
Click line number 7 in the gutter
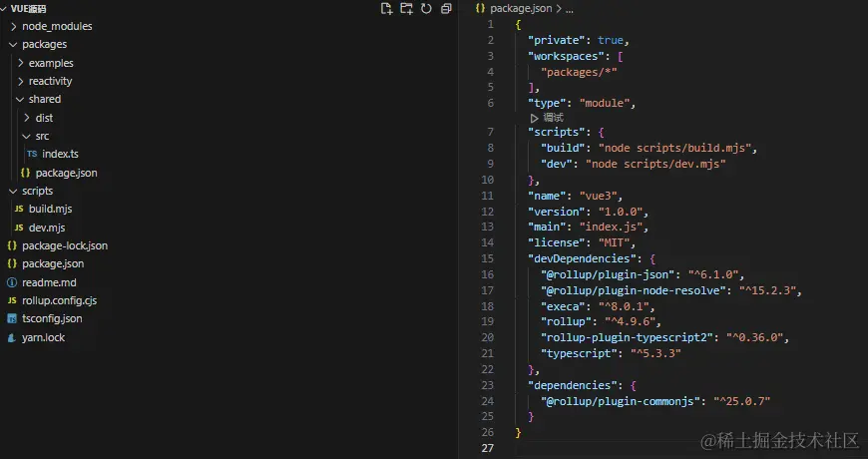[490, 132]
